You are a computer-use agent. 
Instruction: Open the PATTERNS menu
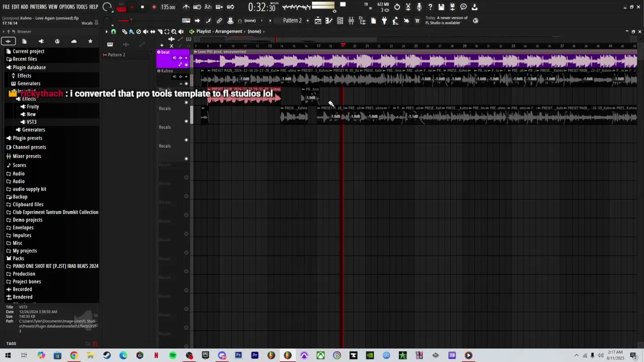(x=38, y=7)
